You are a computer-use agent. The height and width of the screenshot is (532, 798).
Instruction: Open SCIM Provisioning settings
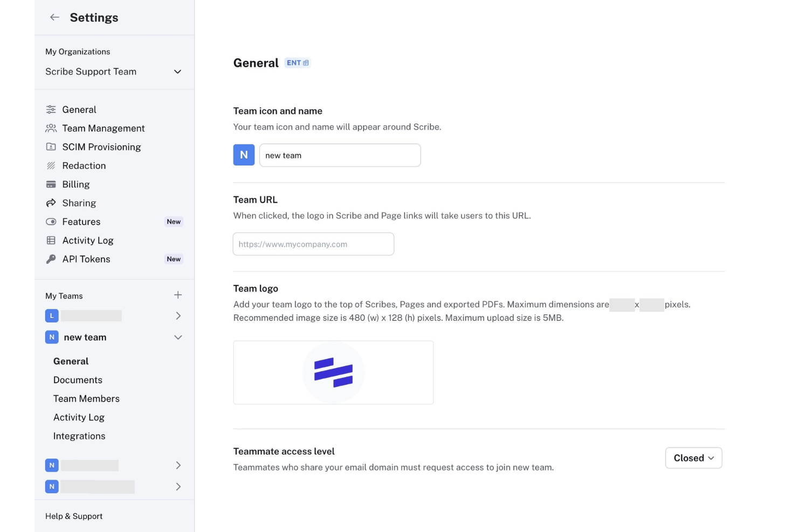pyautogui.click(x=101, y=147)
